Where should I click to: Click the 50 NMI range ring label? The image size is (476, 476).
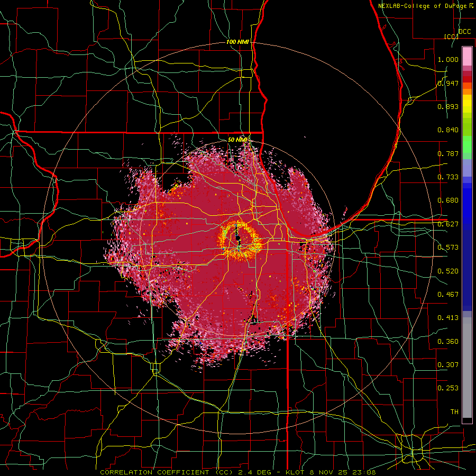pos(238,140)
